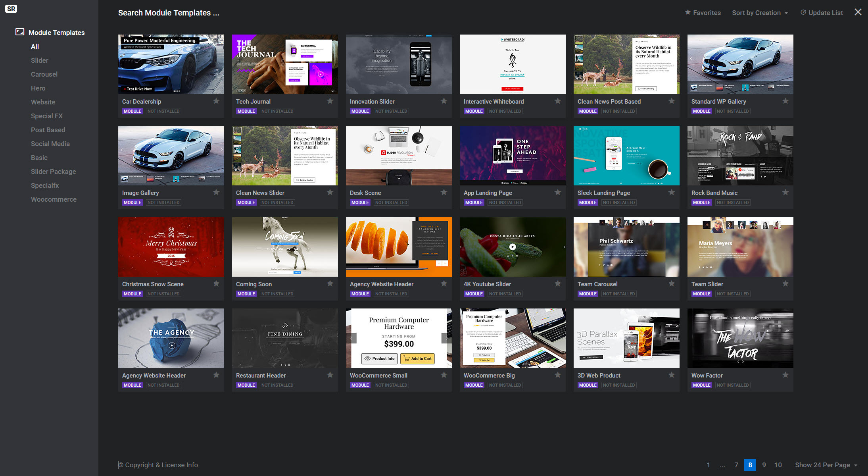Toggle favorite star for Rock Band Music
Screen dimensions: 868x476
point(785,192)
